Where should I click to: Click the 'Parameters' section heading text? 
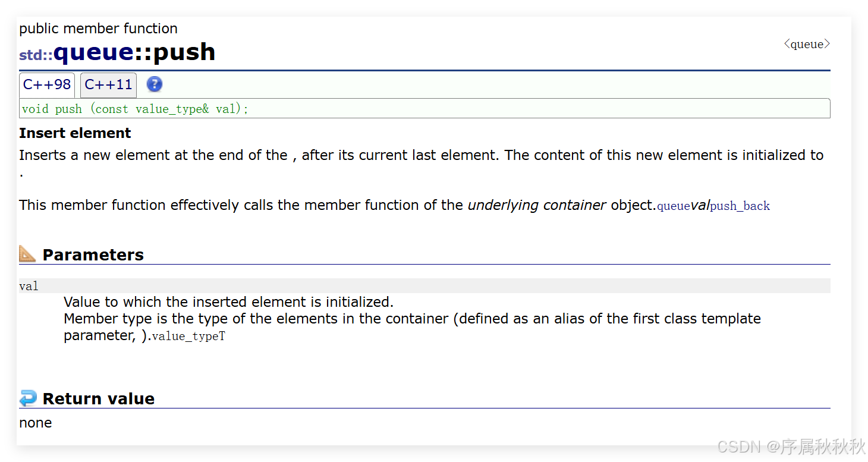point(93,254)
